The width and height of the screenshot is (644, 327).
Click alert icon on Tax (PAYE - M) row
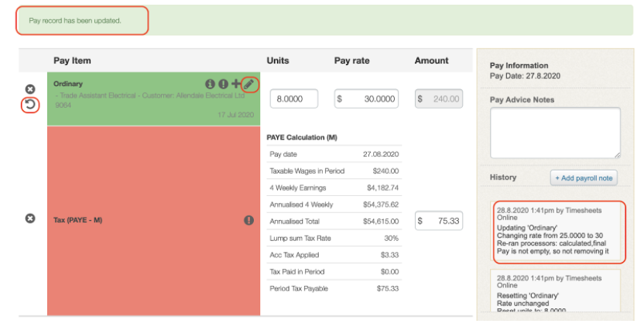tap(249, 220)
